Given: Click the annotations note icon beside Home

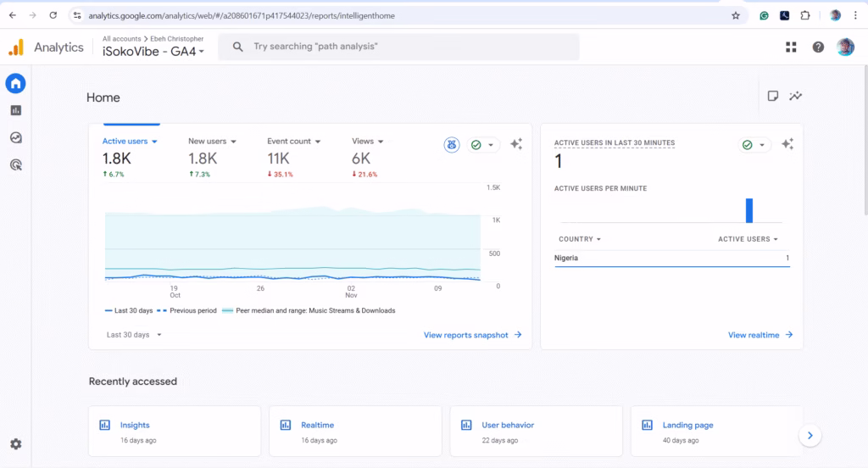Looking at the screenshot, I should [x=773, y=96].
